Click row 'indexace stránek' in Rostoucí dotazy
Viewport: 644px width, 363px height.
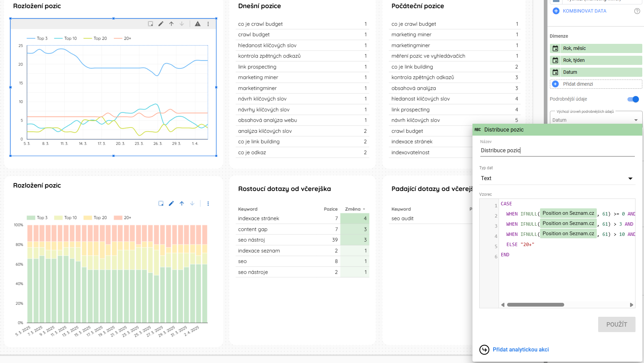click(x=302, y=219)
